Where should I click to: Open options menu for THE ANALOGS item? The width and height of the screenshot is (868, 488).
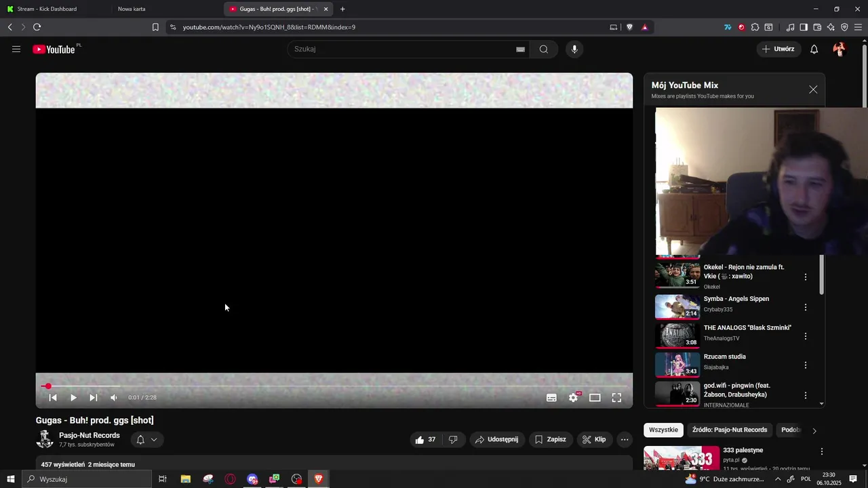[806, 336]
